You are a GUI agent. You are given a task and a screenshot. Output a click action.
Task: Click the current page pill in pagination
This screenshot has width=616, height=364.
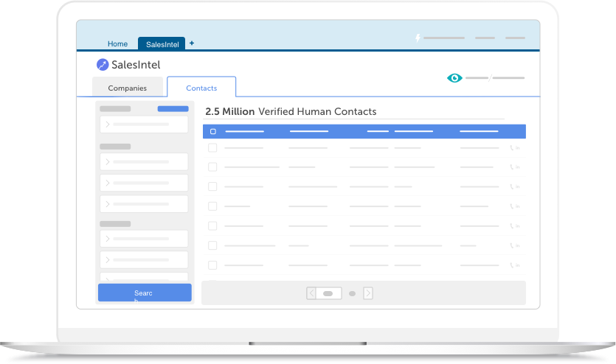329,293
